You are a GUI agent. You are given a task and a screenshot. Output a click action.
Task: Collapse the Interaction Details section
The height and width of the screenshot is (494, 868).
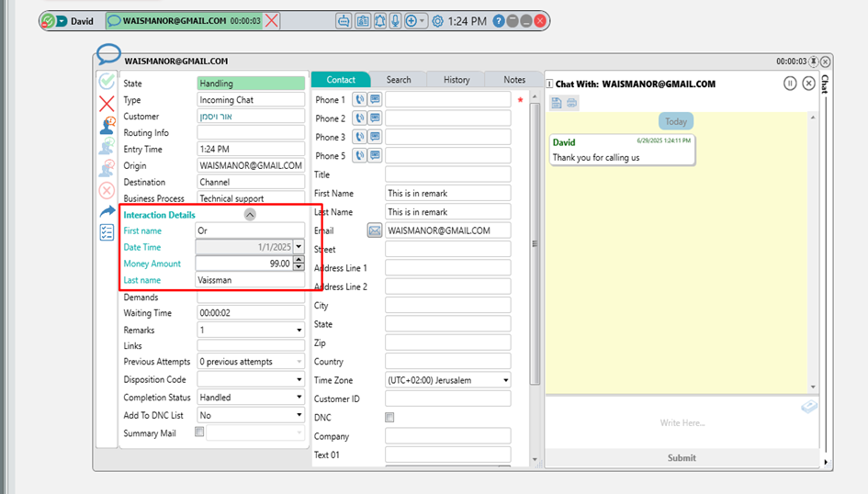(250, 215)
